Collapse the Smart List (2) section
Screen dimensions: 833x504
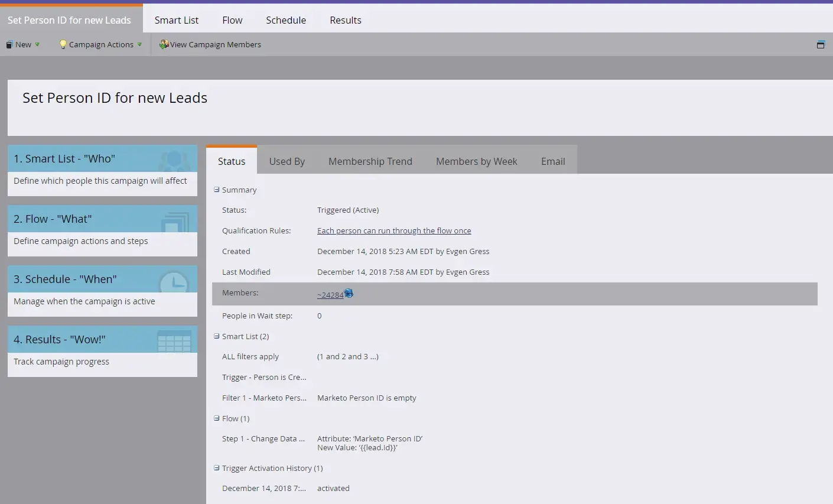click(x=217, y=336)
